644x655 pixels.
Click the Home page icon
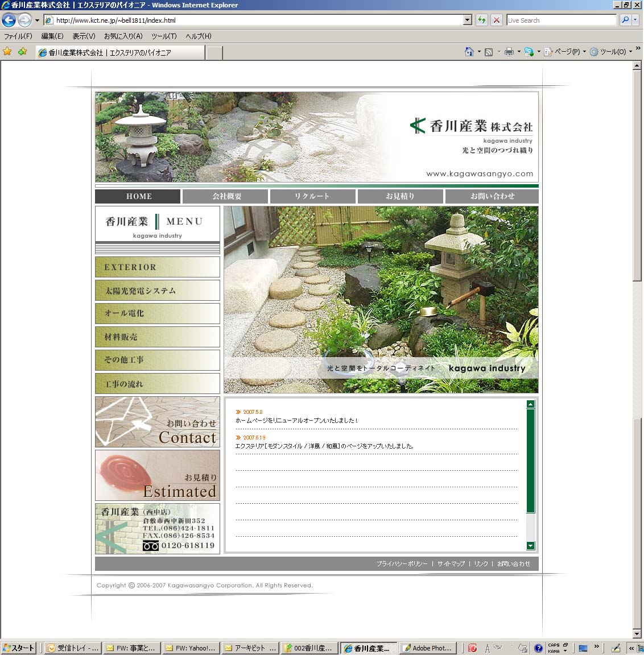point(469,52)
